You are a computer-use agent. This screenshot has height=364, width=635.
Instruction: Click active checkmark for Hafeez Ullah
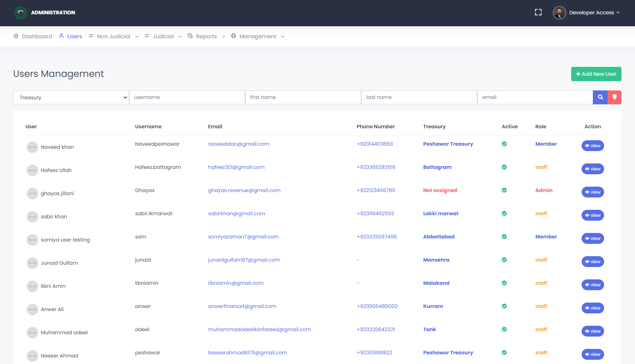click(504, 167)
